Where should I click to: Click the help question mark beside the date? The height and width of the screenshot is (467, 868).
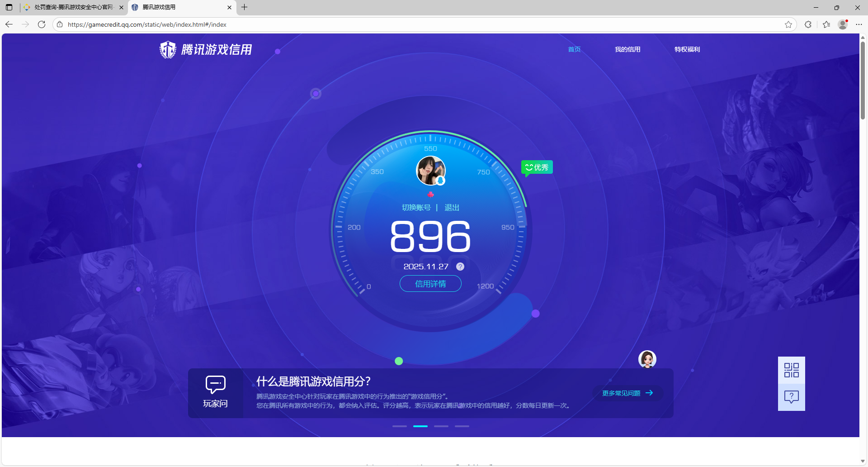(460, 267)
